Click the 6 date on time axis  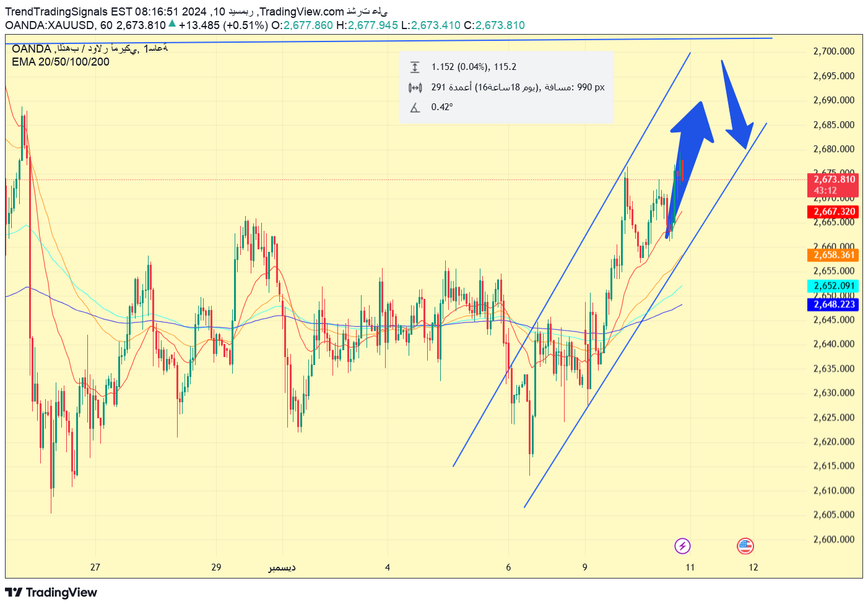(508, 567)
